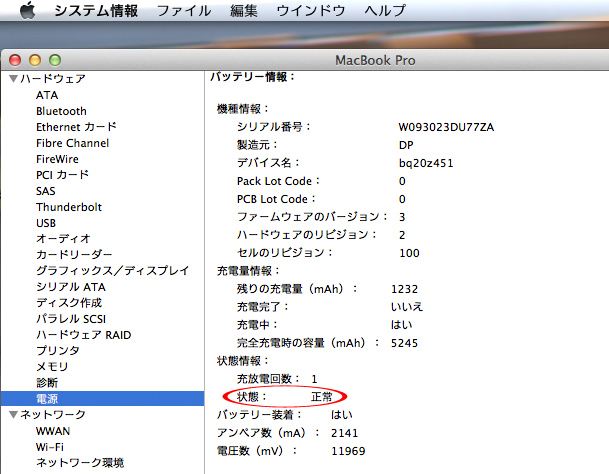Select パラレル SCSI in the sidebar
Image resolution: width=609 pixels, height=474 pixels.
tap(71, 319)
